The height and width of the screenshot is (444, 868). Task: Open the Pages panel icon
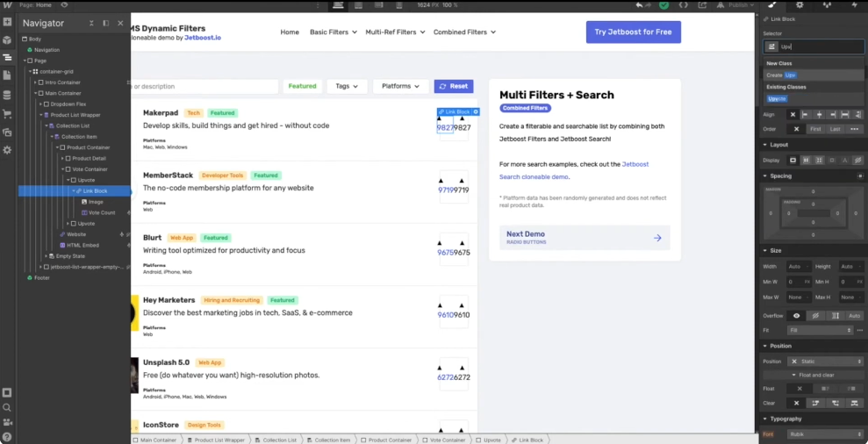pyautogui.click(x=7, y=75)
